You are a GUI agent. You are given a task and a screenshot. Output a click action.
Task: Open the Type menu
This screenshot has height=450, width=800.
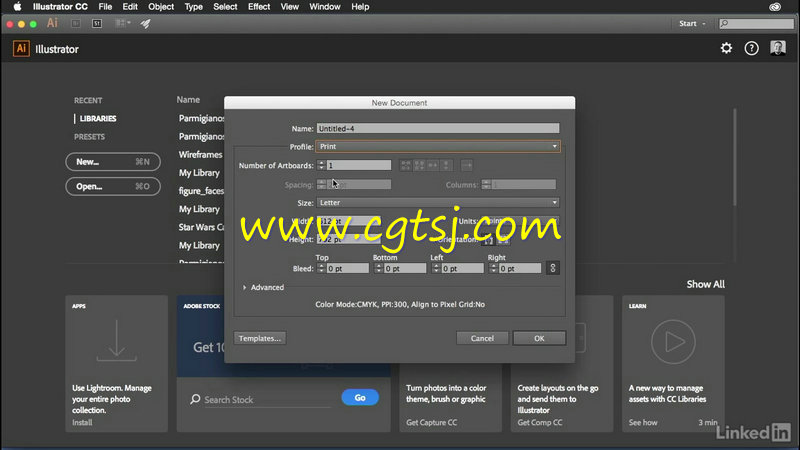coord(193,7)
